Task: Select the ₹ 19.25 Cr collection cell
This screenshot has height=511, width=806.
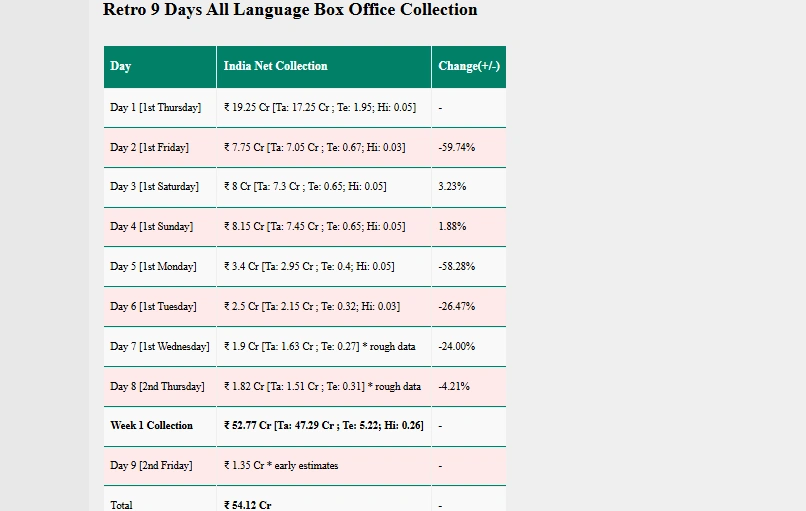Action: pyautogui.click(x=324, y=108)
